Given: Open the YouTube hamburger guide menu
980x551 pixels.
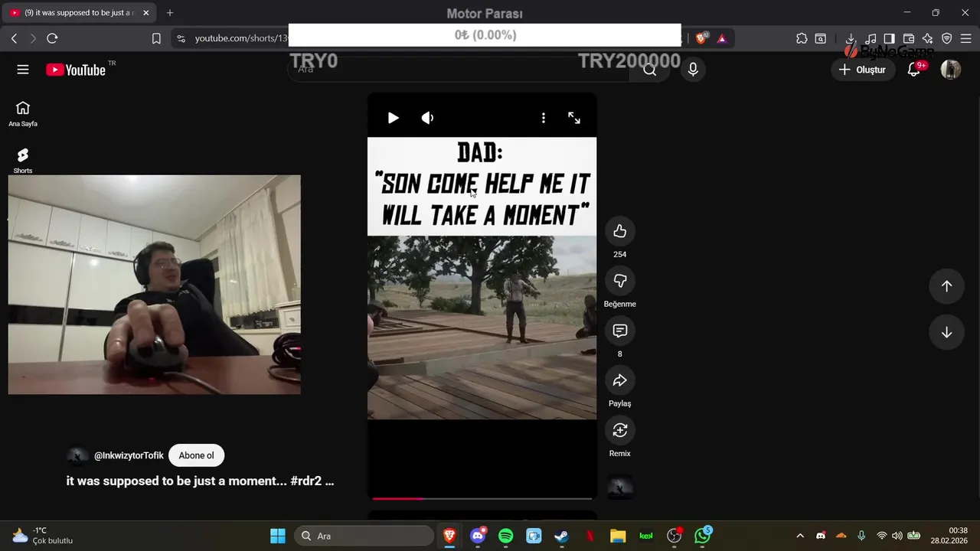Looking at the screenshot, I should (x=23, y=70).
